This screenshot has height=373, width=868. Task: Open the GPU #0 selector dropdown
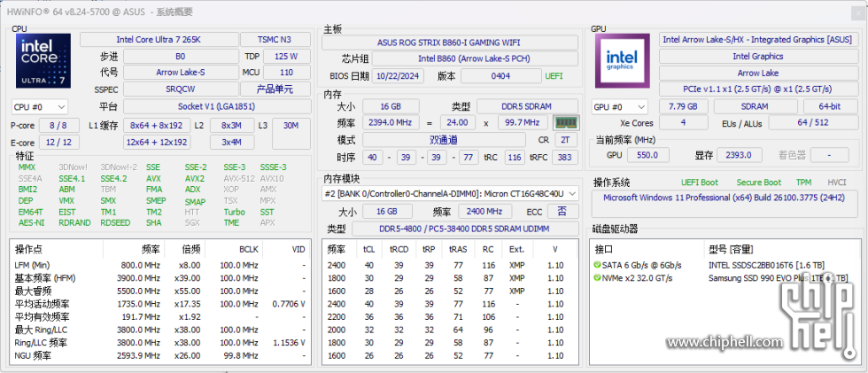tap(620, 107)
